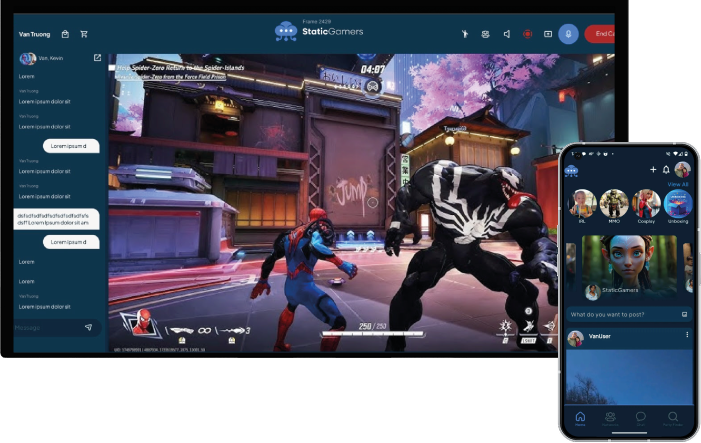Click the StaticGamers cloud logo in desktop header
Screen dimensions: 701x443
pos(286,31)
